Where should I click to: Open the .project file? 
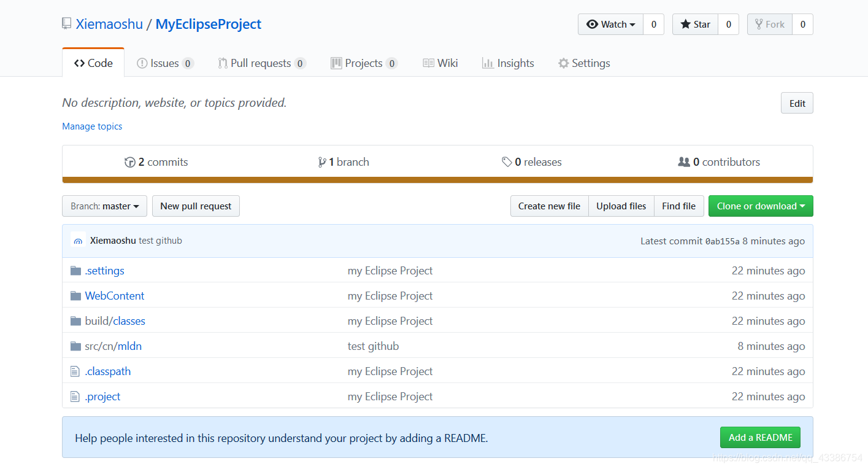click(x=102, y=397)
